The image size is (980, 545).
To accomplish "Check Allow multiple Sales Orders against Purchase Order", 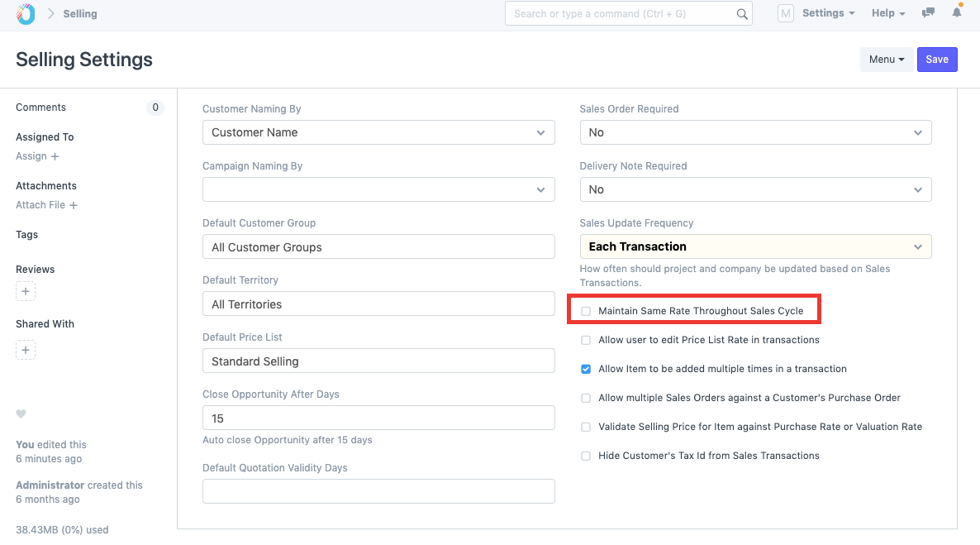I will click(586, 398).
